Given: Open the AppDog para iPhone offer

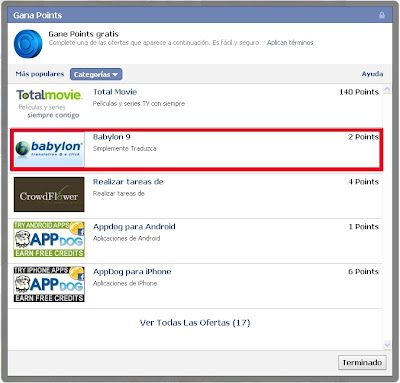Looking at the screenshot, I should (x=132, y=272).
